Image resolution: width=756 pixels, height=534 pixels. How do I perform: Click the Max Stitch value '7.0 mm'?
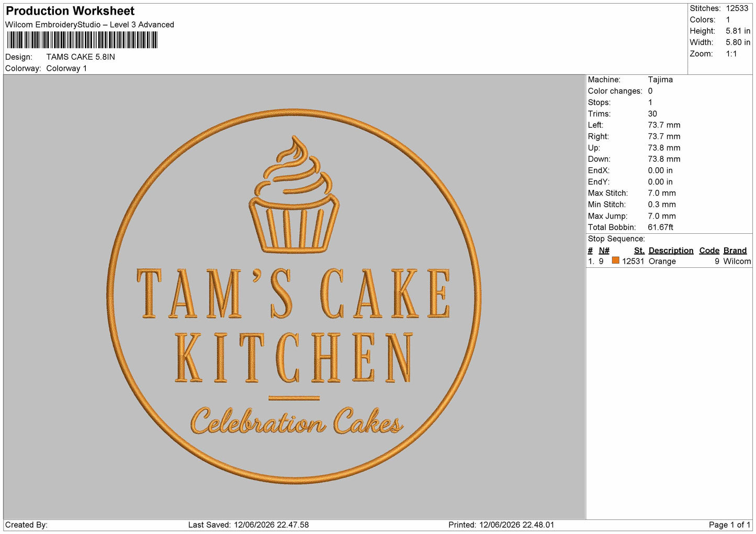[x=662, y=193]
